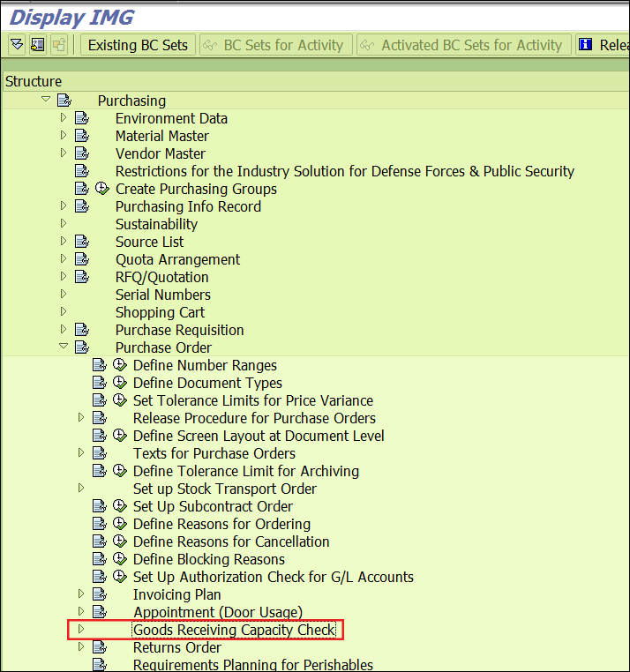This screenshot has height=672, width=630.
Task: Execute Define Tolerance Limit for Archiving icon
Action: click(120, 471)
